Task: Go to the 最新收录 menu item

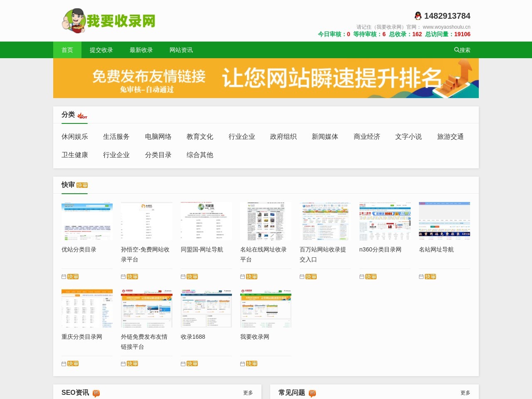Action: pyautogui.click(x=141, y=50)
